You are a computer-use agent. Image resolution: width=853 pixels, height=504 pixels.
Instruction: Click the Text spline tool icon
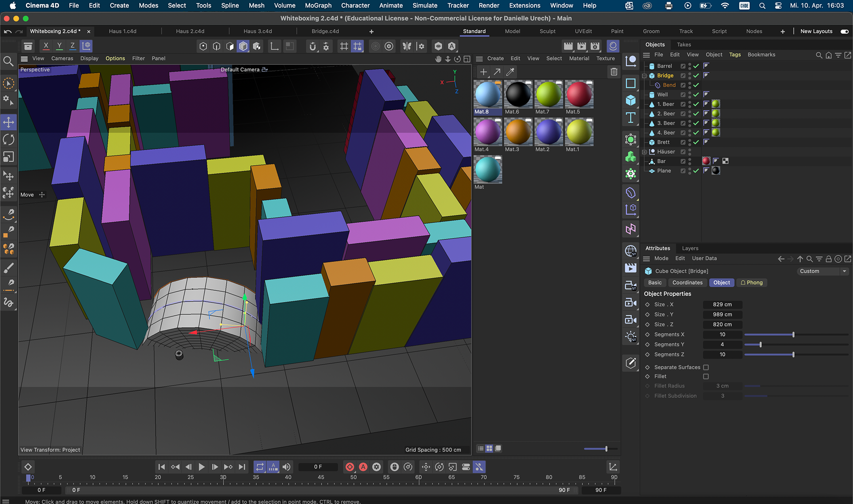[630, 118]
